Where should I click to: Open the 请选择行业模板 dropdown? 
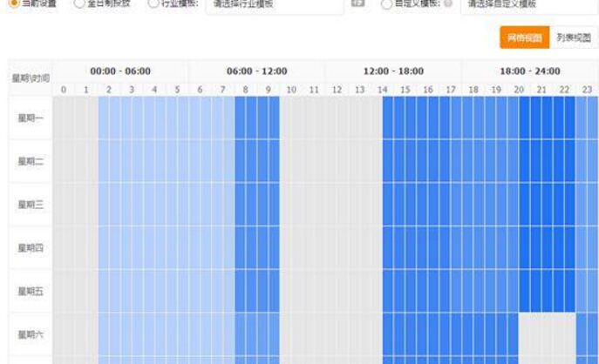coord(274,5)
